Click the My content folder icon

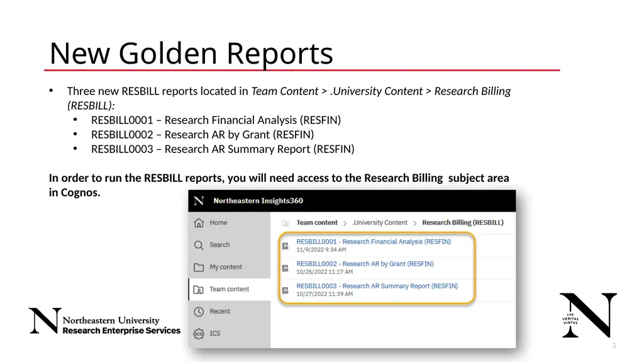pyautogui.click(x=199, y=268)
